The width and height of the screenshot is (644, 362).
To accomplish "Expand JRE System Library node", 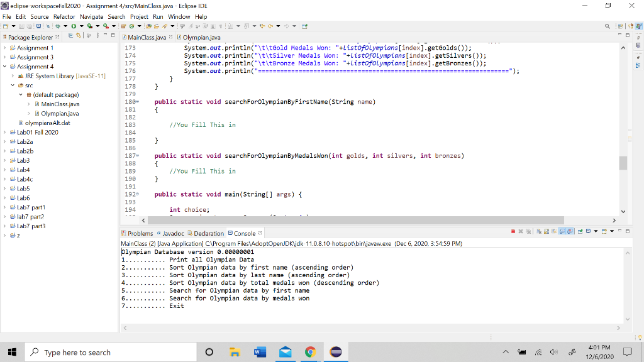I will pyautogui.click(x=13, y=76).
